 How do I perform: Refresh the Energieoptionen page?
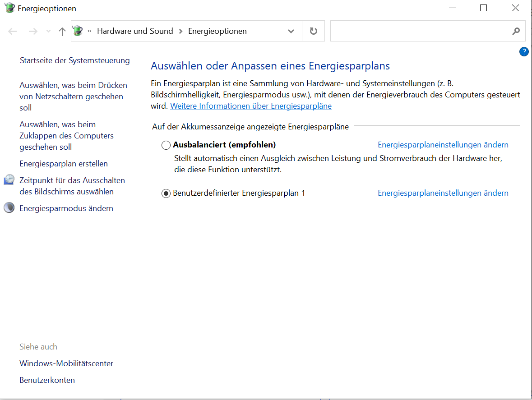click(314, 31)
